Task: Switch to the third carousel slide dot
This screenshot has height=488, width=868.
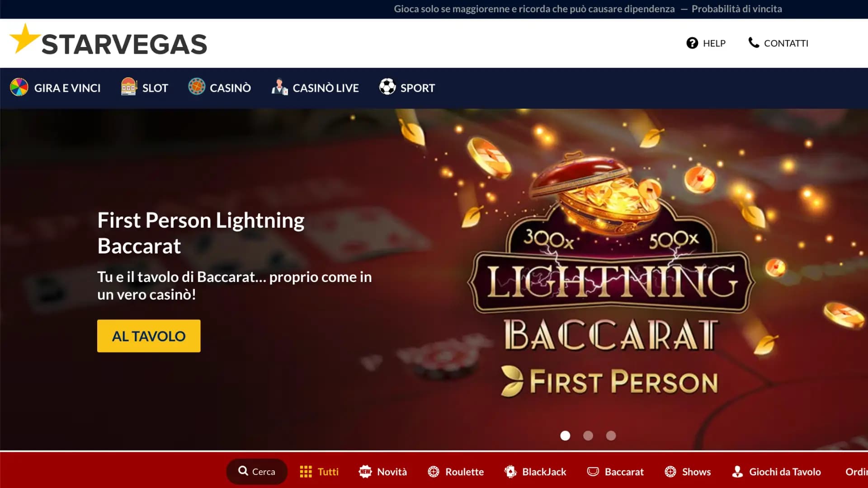Action: click(611, 436)
